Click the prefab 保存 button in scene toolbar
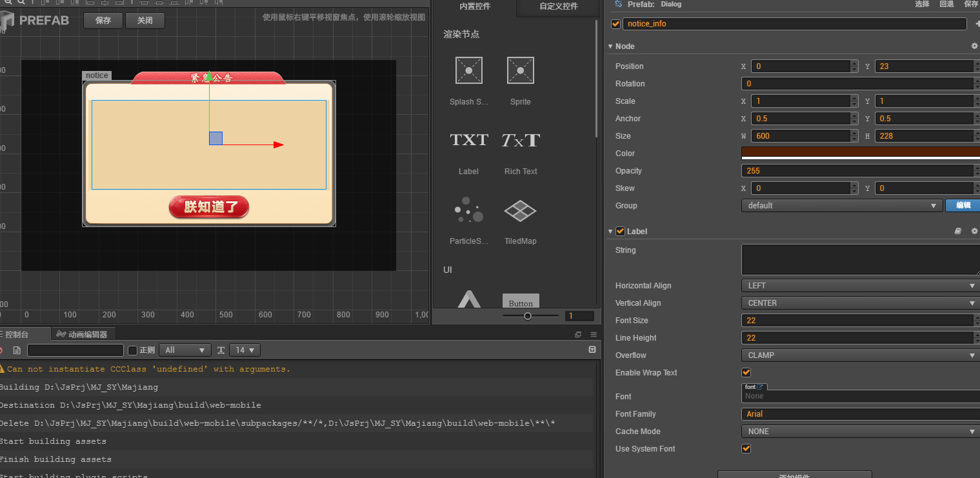The image size is (980, 478). click(x=103, y=20)
